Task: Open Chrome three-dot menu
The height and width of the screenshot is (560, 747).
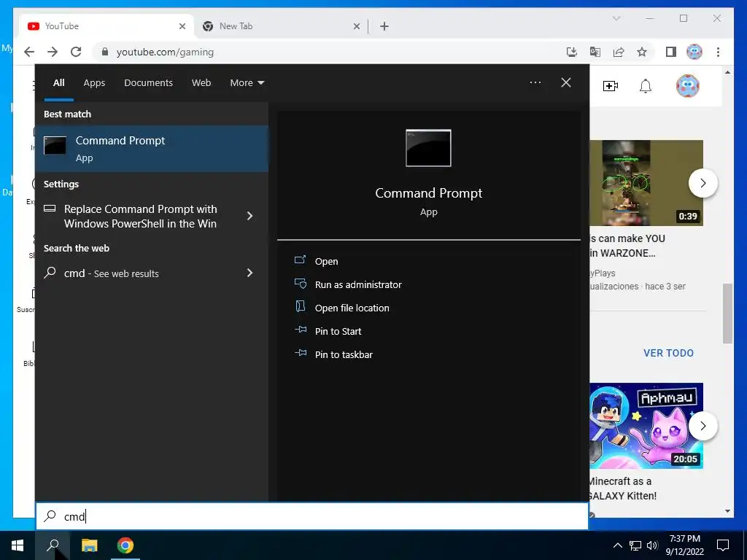Action: [x=718, y=52]
